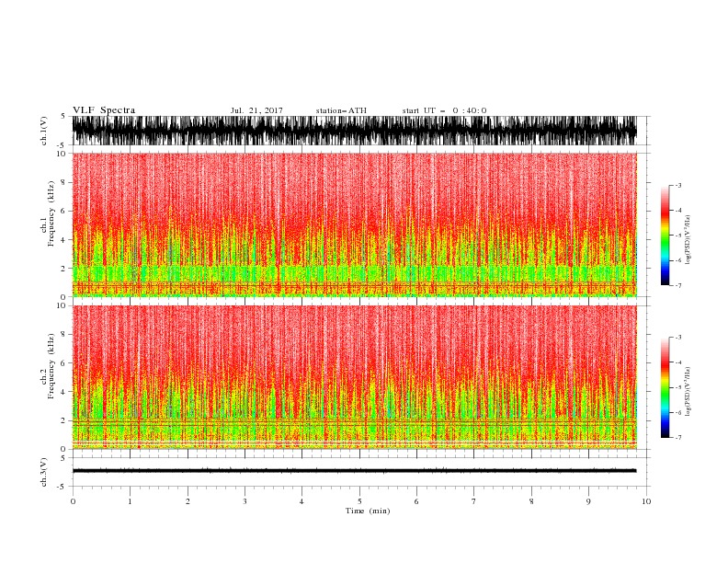This screenshot has width=728, height=563.
Task: Click the ch.1 log(PSD) color bar
Action: coord(665,236)
